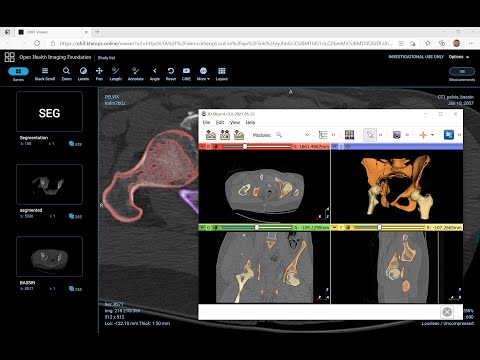
Task: Expand the overflow chevron after screenshot icon
Action: [x=407, y=135]
